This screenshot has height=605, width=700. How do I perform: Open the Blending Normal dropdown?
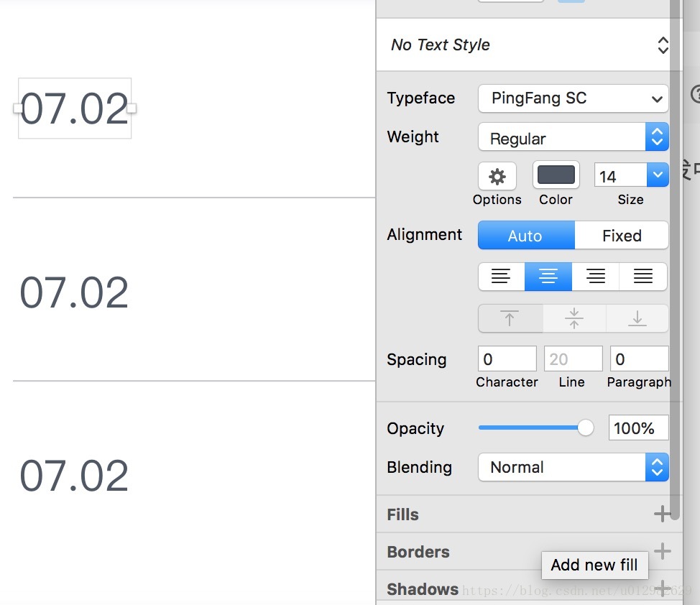click(x=574, y=467)
